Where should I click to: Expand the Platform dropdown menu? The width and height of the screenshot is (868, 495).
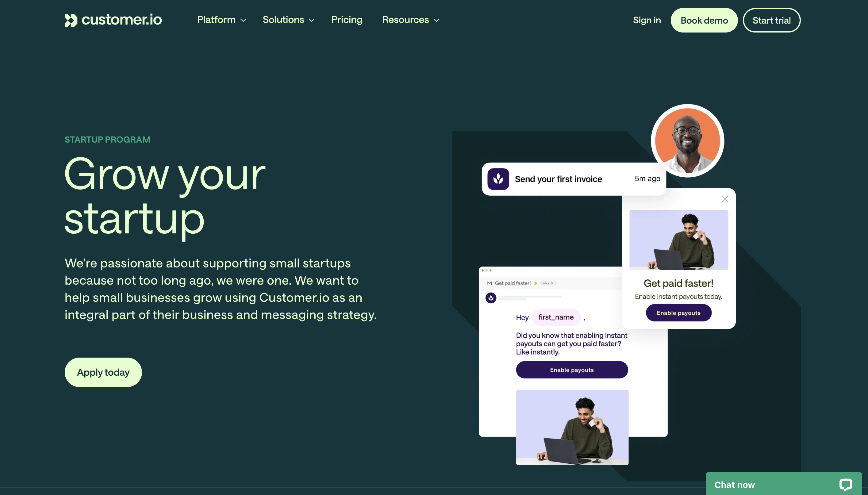(x=221, y=20)
